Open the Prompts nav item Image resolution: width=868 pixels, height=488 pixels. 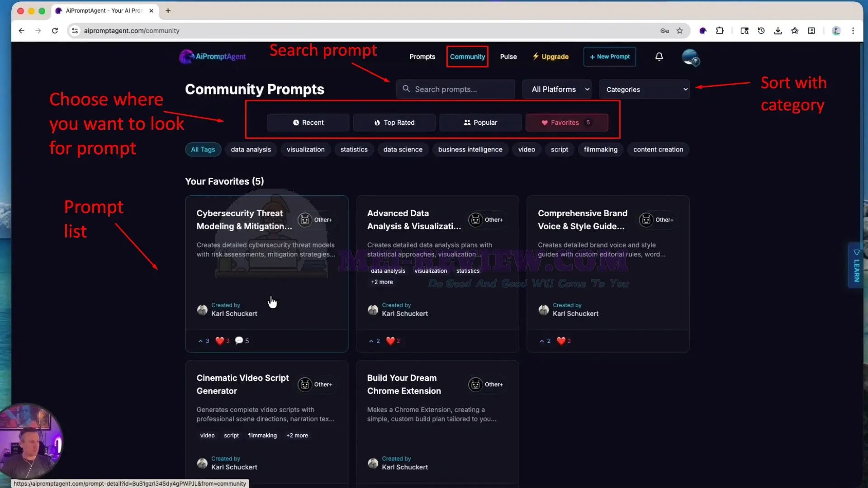(422, 57)
